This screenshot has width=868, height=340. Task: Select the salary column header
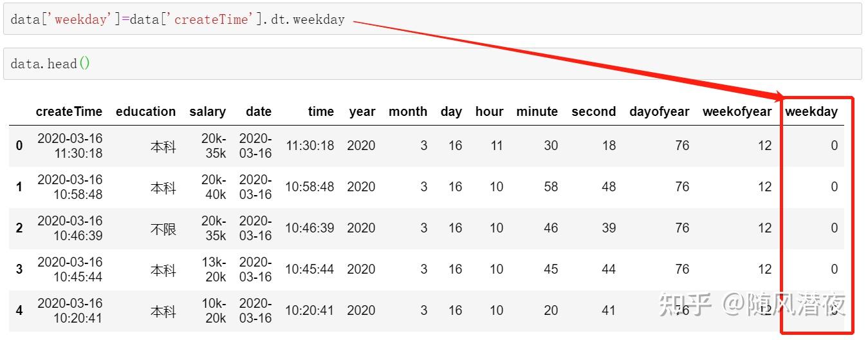[207, 111]
